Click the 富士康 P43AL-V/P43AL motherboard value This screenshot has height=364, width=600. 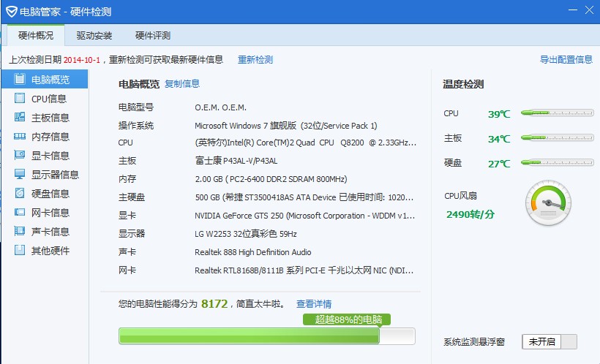tap(236, 161)
